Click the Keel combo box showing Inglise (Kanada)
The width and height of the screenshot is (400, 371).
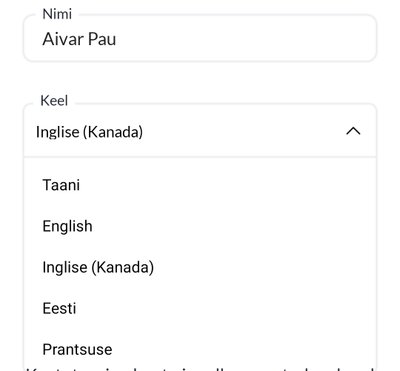(x=200, y=131)
